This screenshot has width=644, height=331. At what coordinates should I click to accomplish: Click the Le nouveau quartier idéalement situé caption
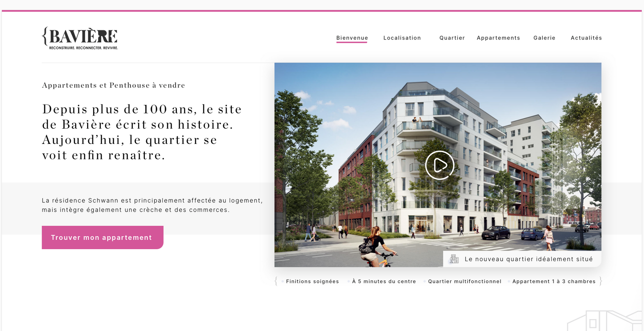tap(529, 259)
